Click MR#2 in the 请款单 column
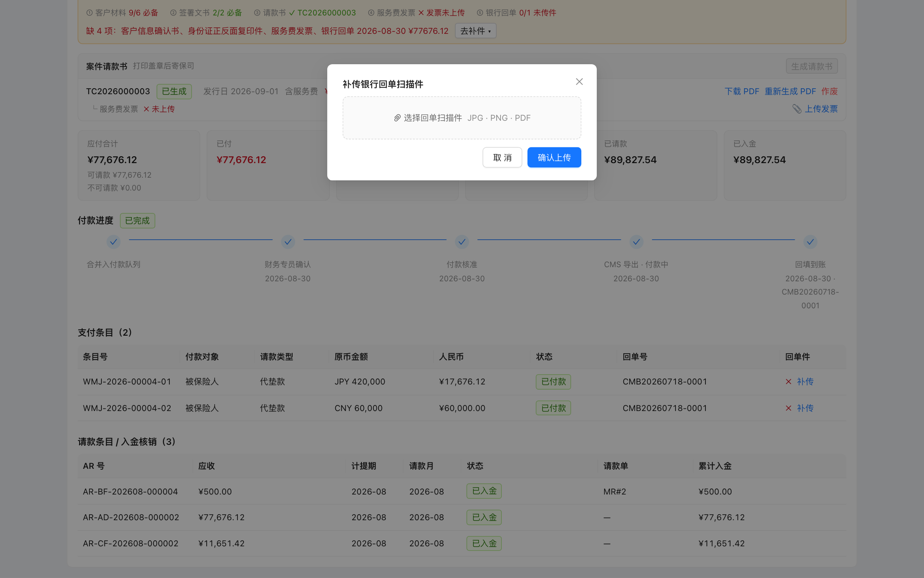 615,492
